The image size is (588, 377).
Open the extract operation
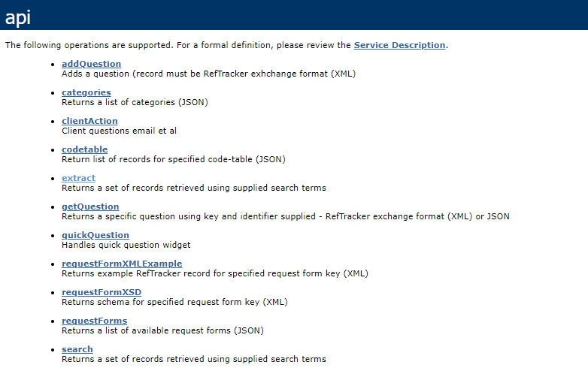79,178
